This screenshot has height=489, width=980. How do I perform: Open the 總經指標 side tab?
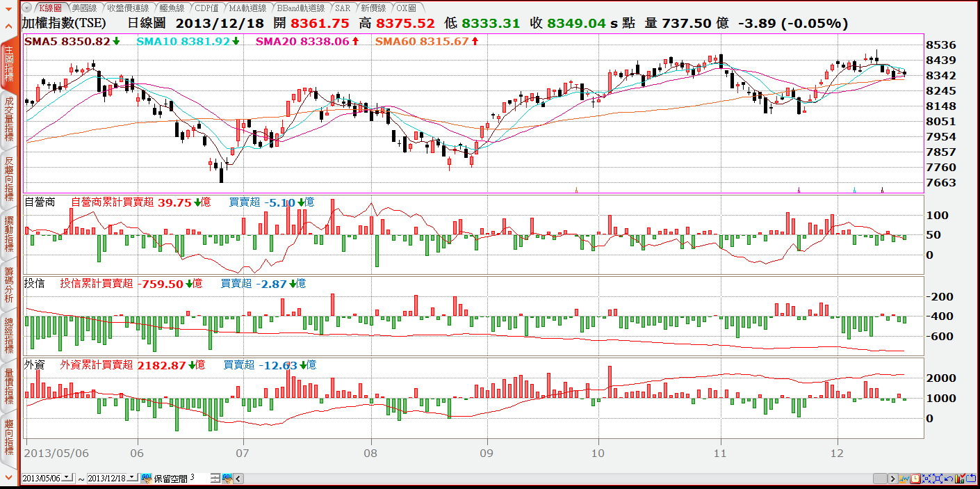8,337
